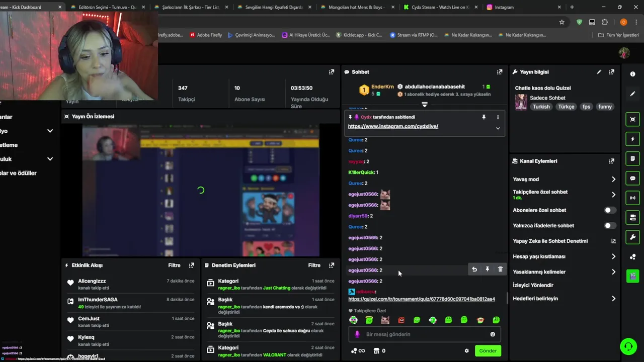Screen dimensions: 644x362
Task: Expand the pinned message chevron
Action: point(498,128)
